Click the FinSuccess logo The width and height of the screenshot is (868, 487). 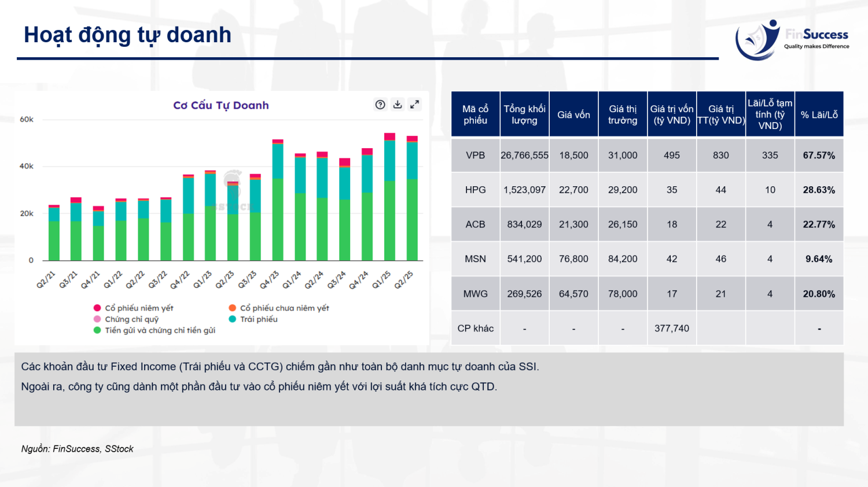point(791,39)
